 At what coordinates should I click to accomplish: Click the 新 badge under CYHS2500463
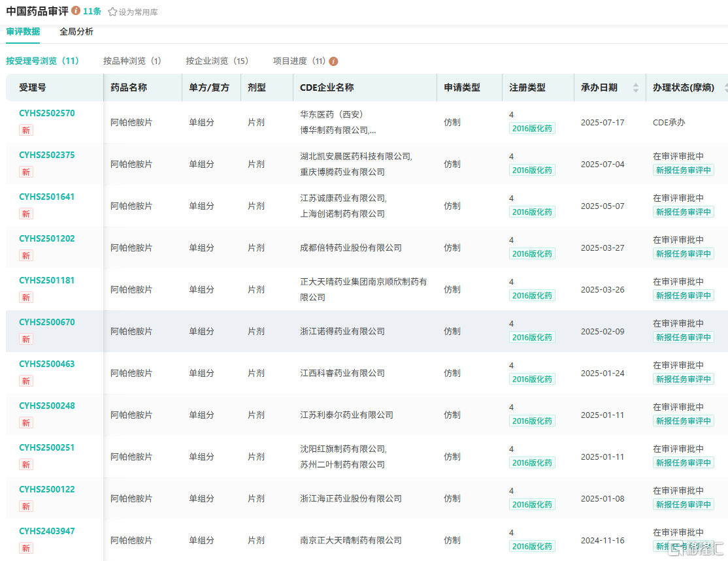click(x=26, y=381)
